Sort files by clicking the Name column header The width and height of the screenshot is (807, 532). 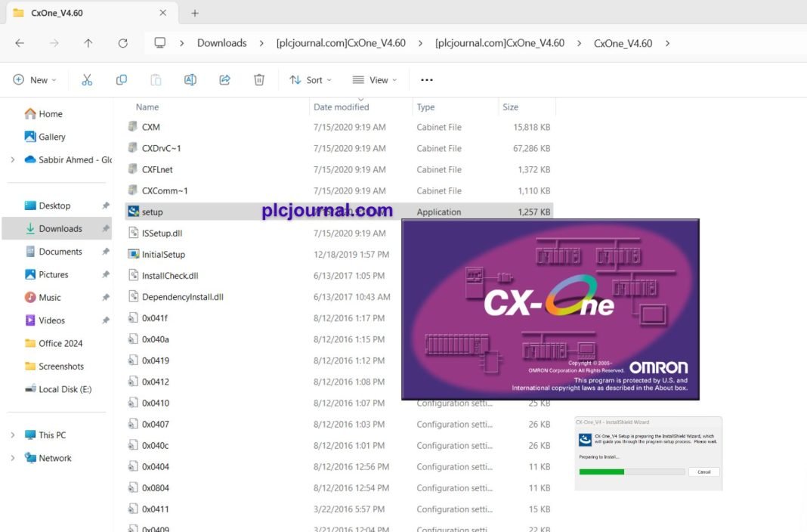(x=147, y=107)
